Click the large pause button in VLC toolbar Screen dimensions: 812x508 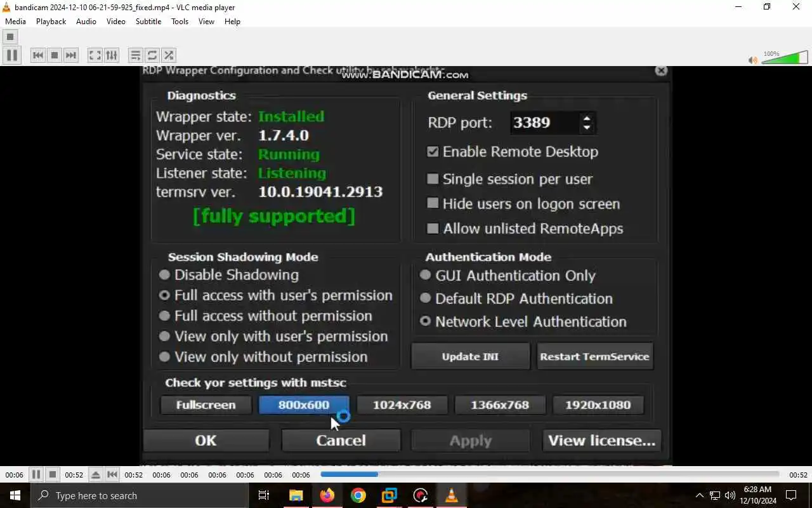[x=11, y=55]
